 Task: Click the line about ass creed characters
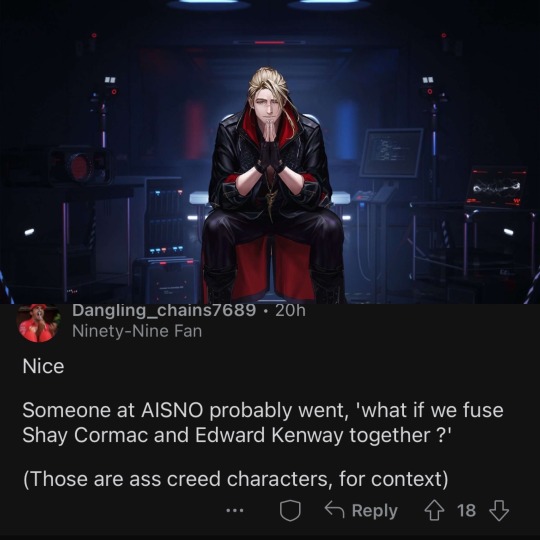click(x=236, y=479)
